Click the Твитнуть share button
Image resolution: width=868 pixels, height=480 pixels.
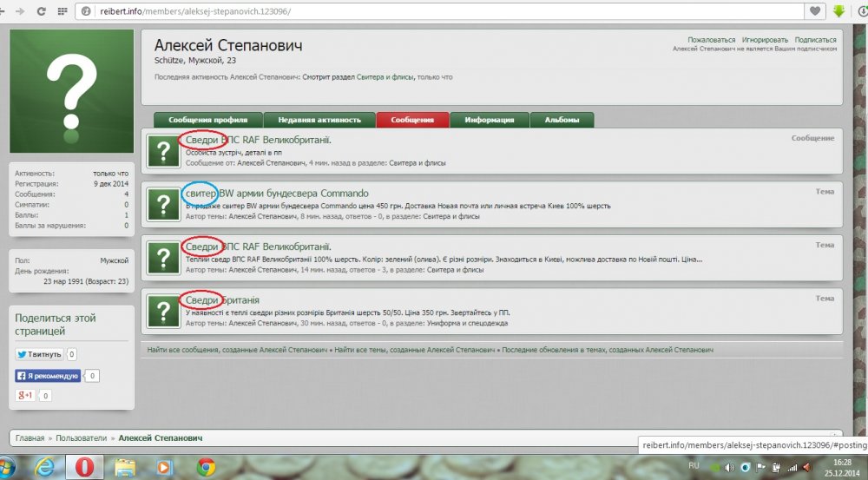tap(39, 354)
